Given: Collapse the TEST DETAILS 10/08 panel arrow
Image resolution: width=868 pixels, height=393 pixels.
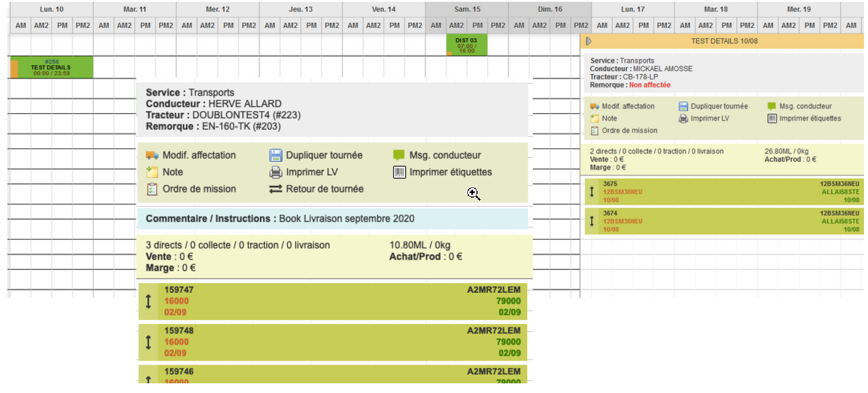Looking at the screenshot, I should (589, 41).
